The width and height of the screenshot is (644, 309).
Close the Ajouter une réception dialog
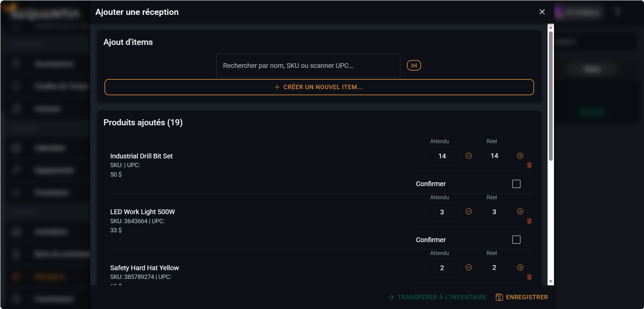(x=542, y=12)
